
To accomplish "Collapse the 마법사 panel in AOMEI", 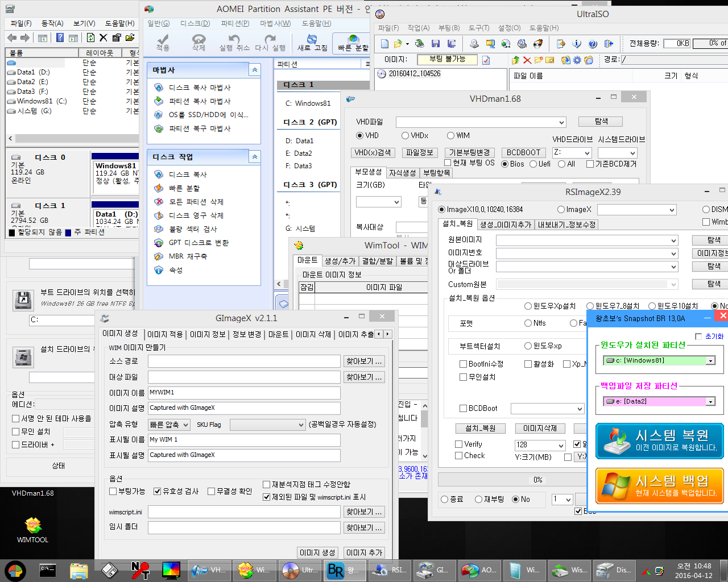I will point(255,70).
